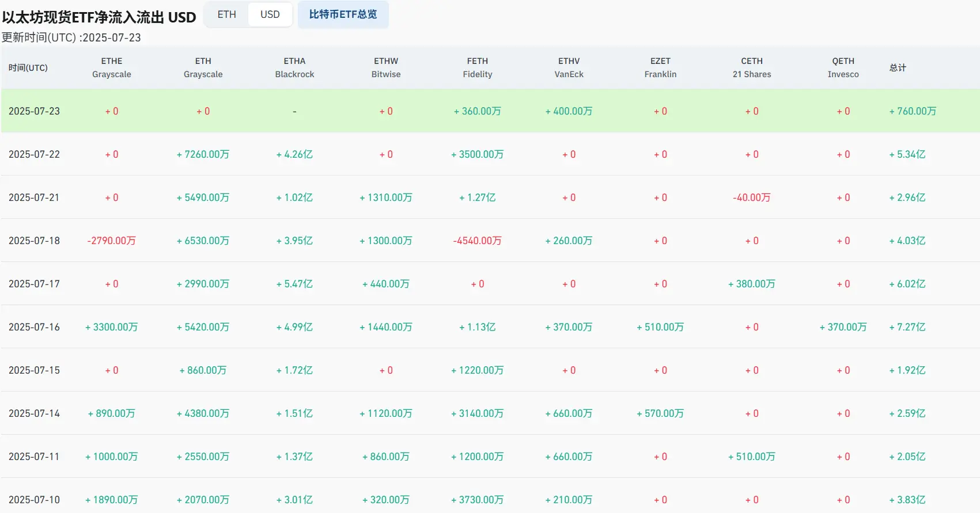980x513 pixels.
Task: Select the USD unit toggle
Action: pos(270,14)
